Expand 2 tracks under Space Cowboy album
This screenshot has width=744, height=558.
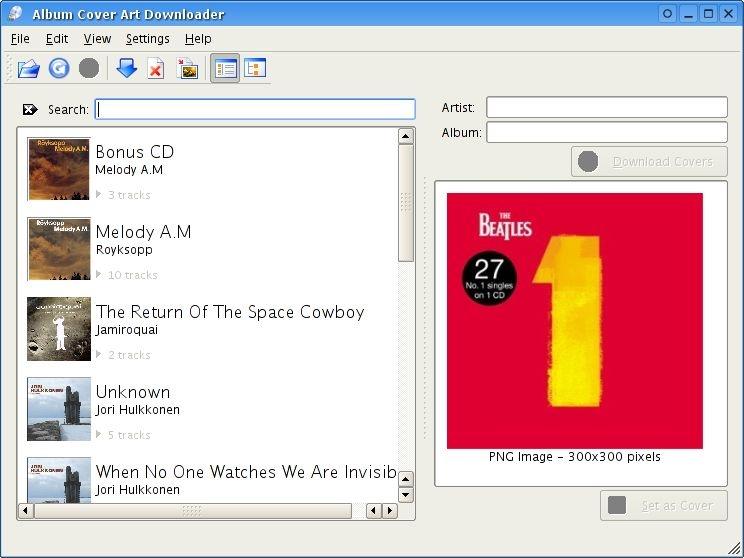click(x=99, y=354)
